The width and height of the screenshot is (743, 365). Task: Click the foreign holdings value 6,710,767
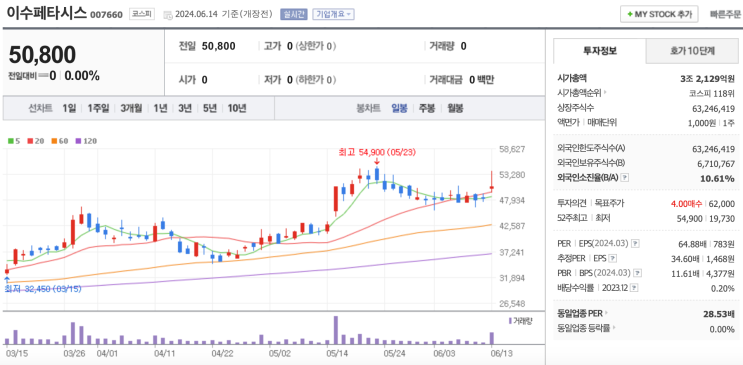[x=716, y=164]
